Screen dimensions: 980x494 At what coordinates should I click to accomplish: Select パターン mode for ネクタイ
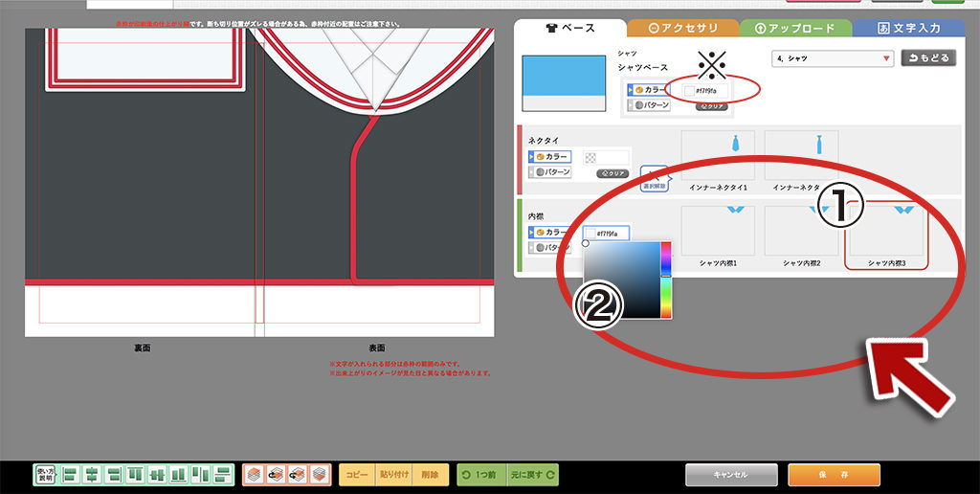point(549,171)
